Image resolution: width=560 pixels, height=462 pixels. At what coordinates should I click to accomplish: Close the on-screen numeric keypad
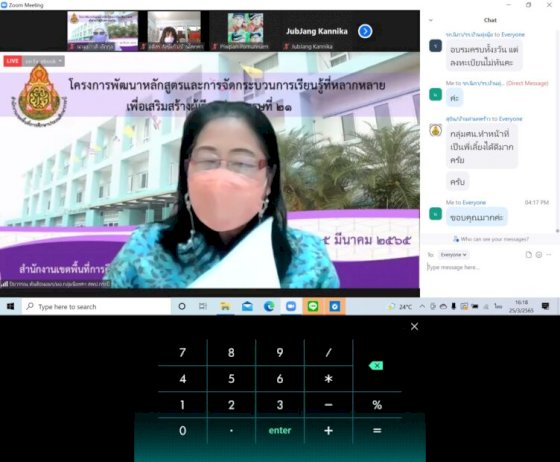tap(414, 326)
